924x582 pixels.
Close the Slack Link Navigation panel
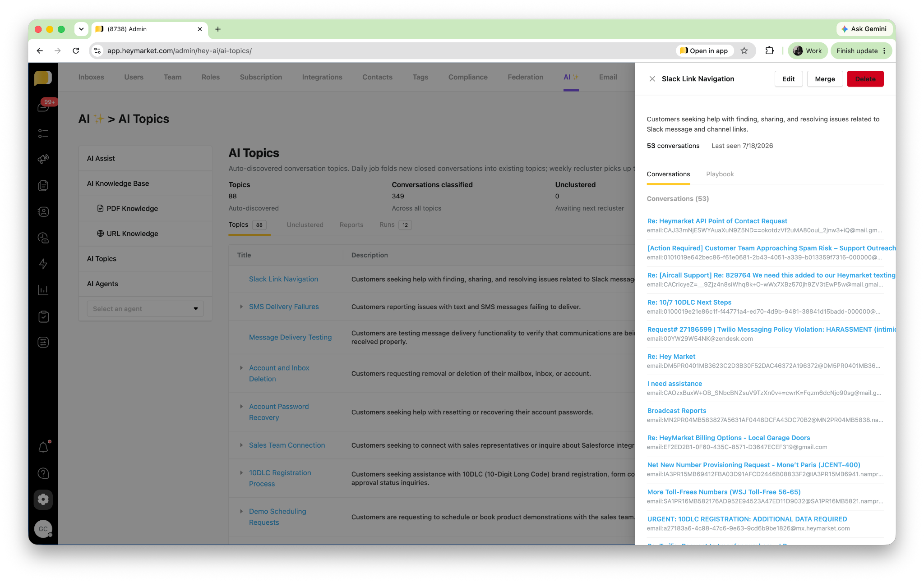[652, 79]
